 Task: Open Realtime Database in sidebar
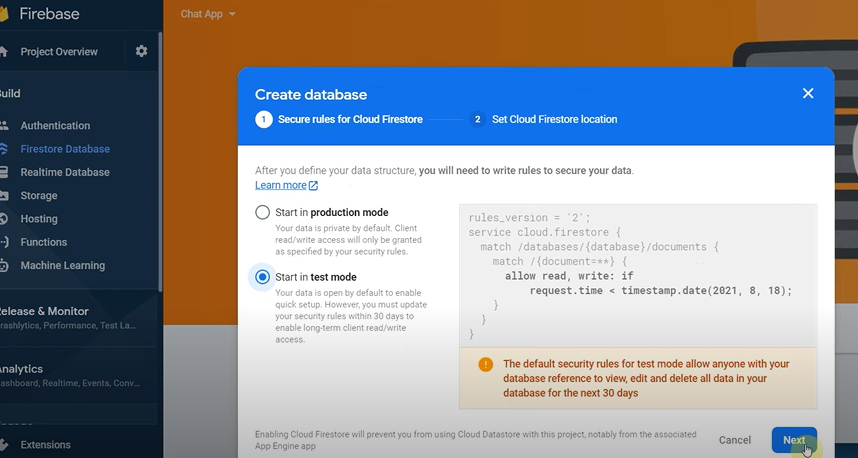tap(65, 172)
